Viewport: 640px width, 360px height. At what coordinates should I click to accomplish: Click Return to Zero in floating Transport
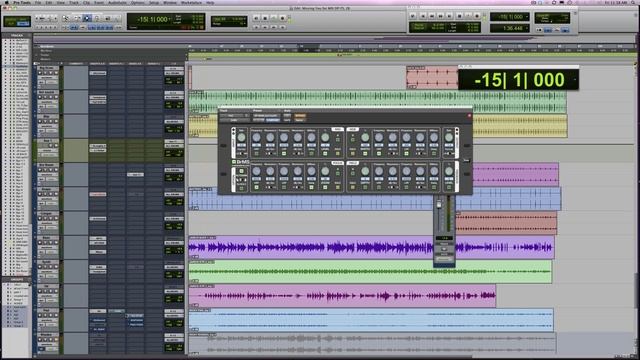(423, 16)
